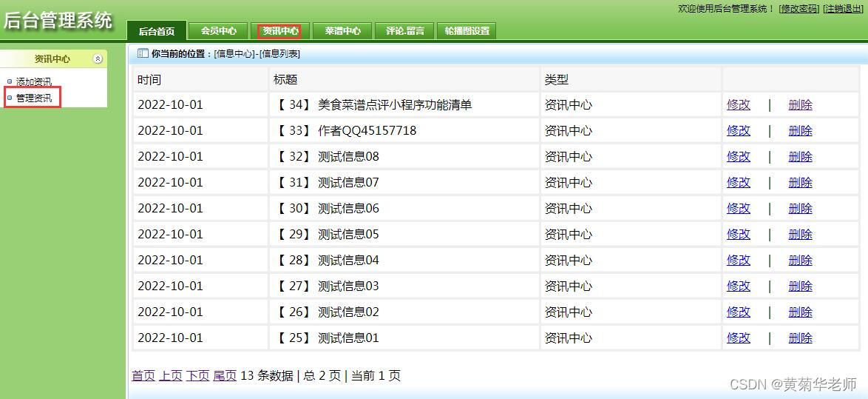This screenshot has height=399, width=868.
Task: Delete the 测试信息05 entry
Action: (x=801, y=235)
